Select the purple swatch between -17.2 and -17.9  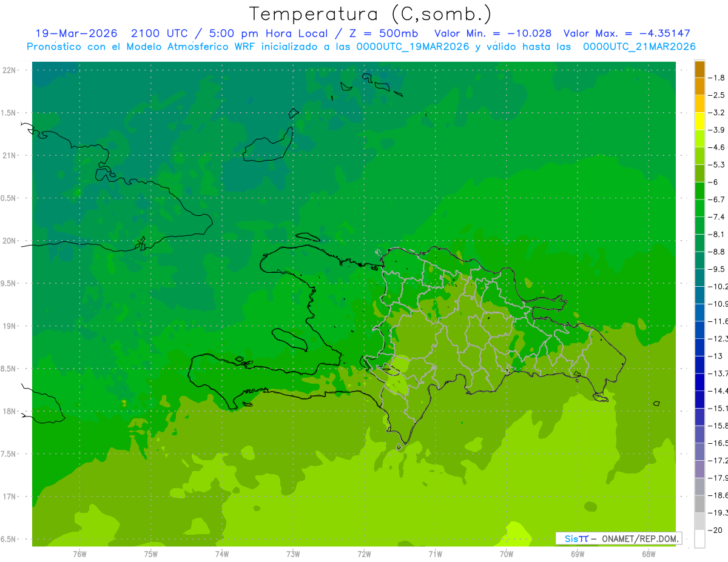click(x=699, y=469)
